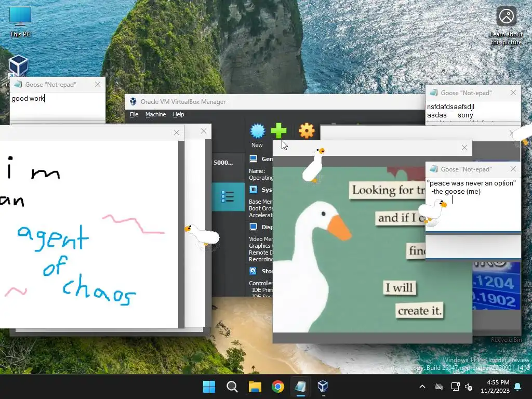Click the Windows Start button on taskbar
This screenshot has height=399, width=532.
(209, 387)
